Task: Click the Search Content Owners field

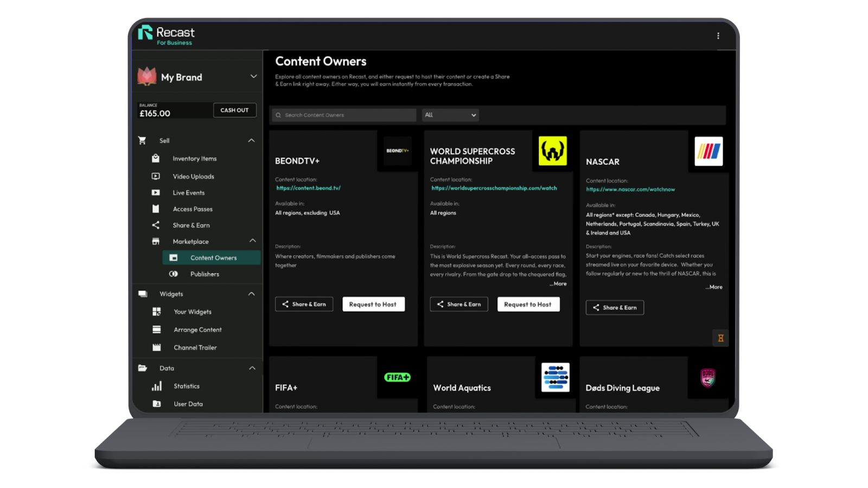Action: point(344,115)
